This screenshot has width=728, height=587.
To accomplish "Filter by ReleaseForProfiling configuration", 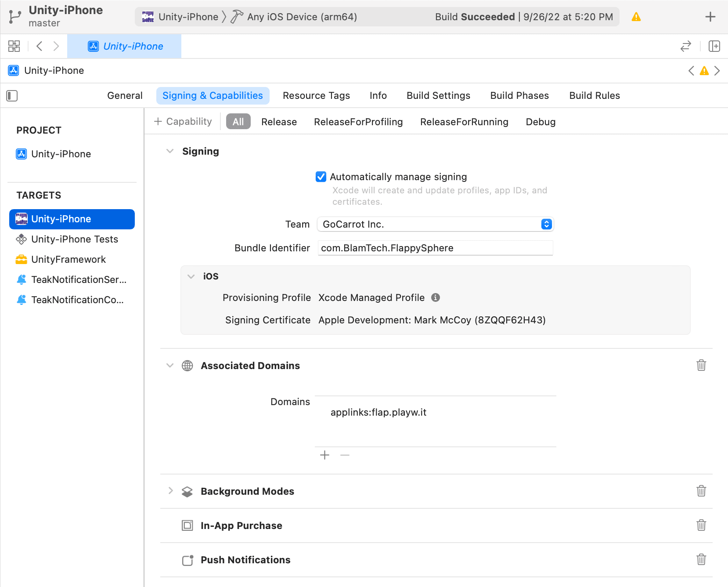I will (x=358, y=122).
